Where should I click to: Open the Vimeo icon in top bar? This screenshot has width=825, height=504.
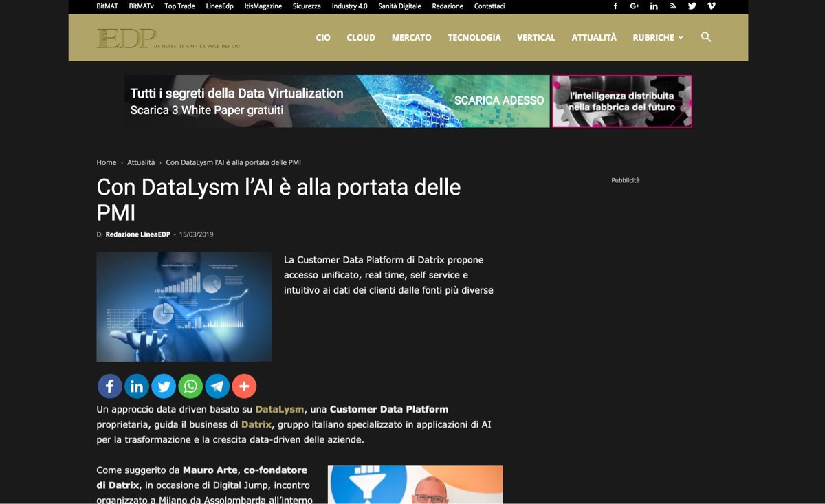(712, 6)
